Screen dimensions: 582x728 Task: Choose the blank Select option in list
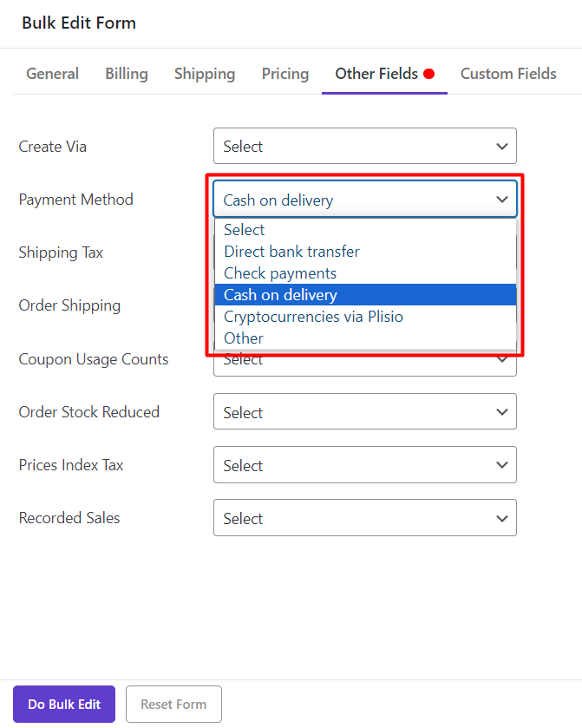click(x=245, y=230)
